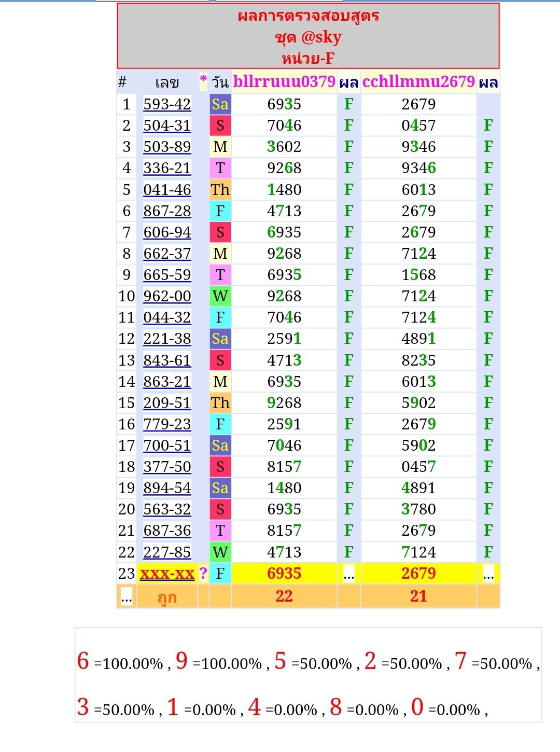Open the xxx-xx link in row 23
The height and width of the screenshot is (752, 560).
(167, 574)
